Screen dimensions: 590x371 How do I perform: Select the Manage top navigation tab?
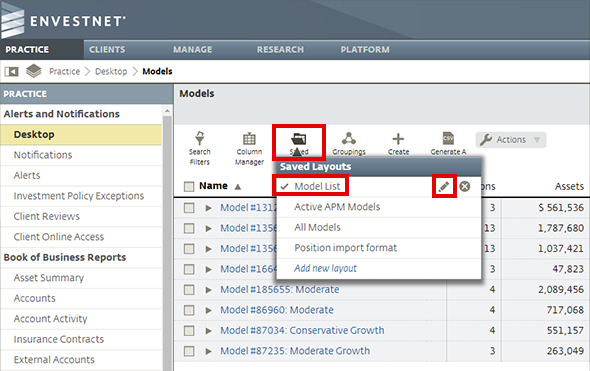tap(193, 50)
